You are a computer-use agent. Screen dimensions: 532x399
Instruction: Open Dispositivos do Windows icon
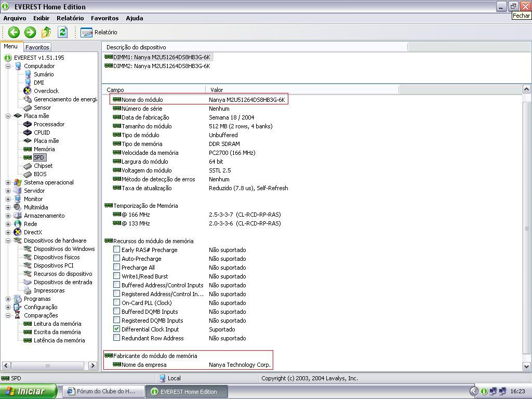[x=28, y=249]
